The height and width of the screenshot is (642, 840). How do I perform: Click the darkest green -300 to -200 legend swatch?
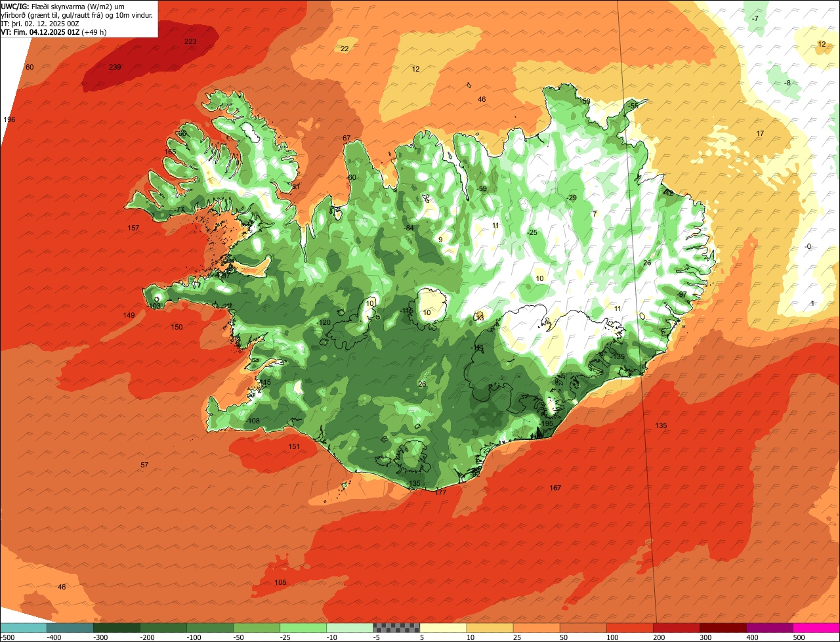point(117,628)
